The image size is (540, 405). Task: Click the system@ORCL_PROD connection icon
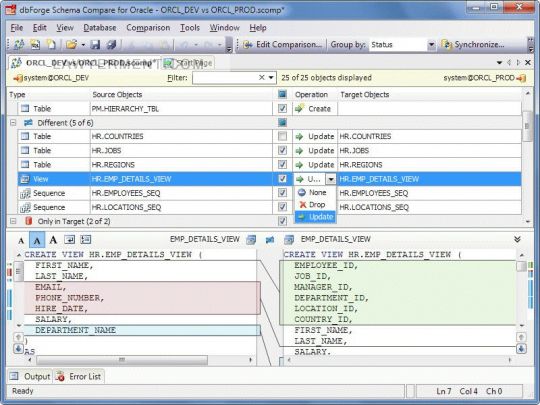[x=521, y=78]
